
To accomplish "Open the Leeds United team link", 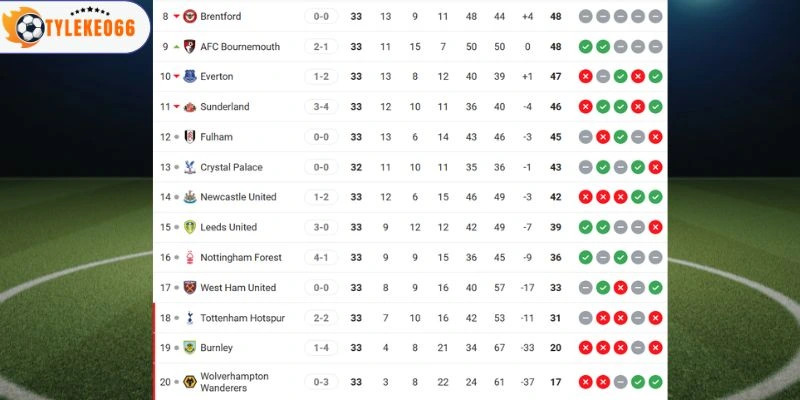I will [x=228, y=227].
